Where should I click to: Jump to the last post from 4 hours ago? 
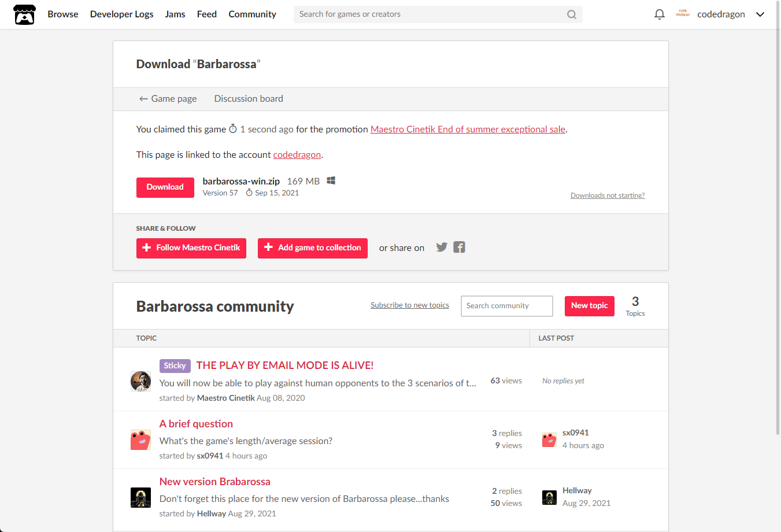pos(583,445)
